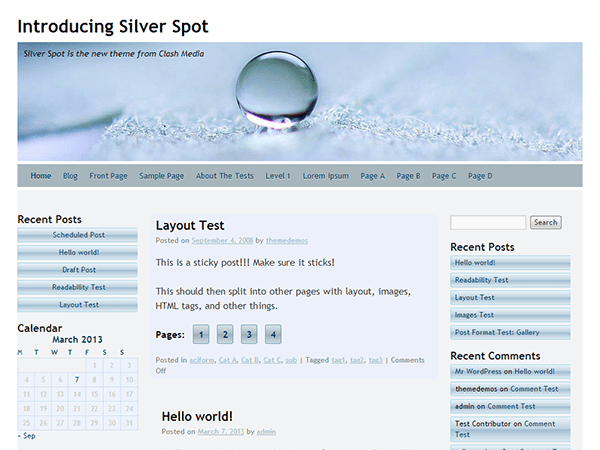Image resolution: width=600 pixels, height=450 pixels.
Task: Open Post Format Test: Gallery link
Action: 510,333
